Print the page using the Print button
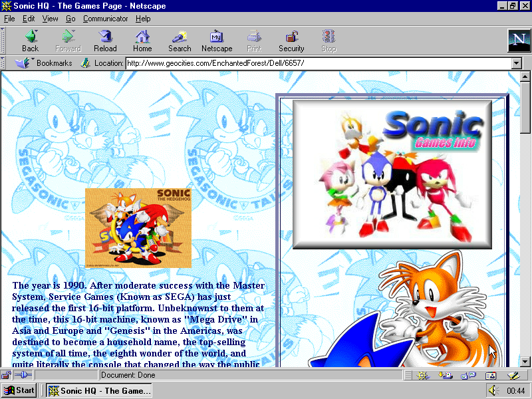 [254, 41]
